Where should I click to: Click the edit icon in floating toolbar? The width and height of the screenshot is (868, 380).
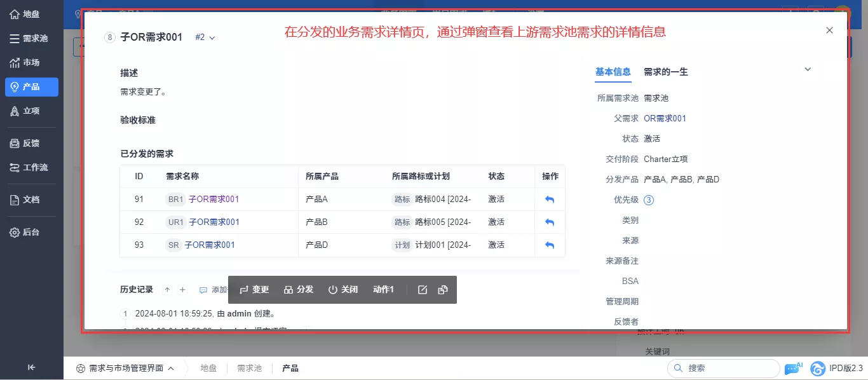423,290
